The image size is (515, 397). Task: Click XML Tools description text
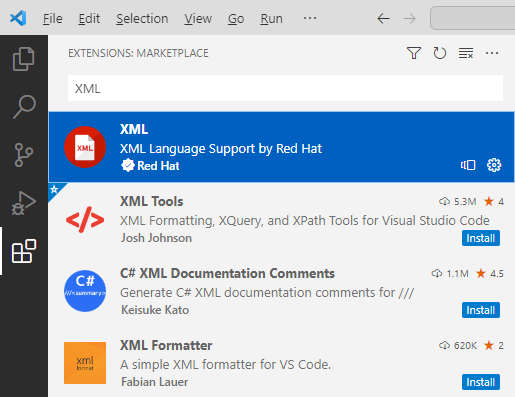click(305, 221)
